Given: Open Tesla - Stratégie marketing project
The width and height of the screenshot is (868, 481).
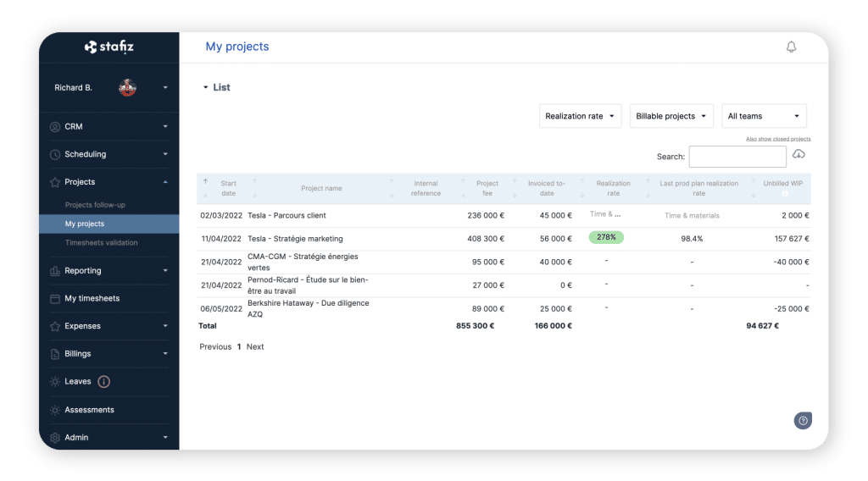Looking at the screenshot, I should [295, 239].
